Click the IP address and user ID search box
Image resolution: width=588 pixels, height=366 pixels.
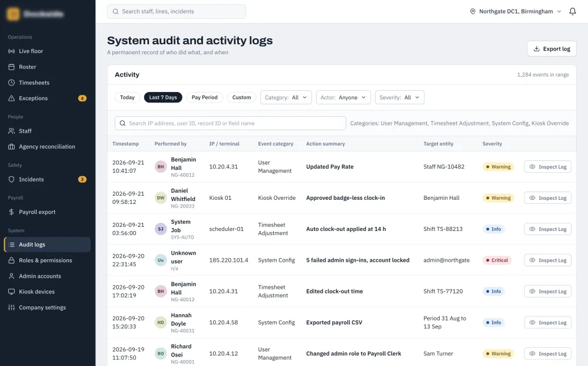[x=230, y=123]
